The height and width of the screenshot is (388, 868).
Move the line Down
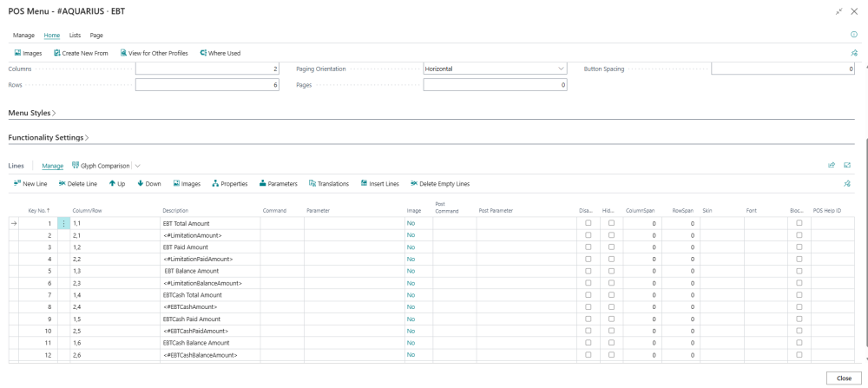click(x=149, y=184)
